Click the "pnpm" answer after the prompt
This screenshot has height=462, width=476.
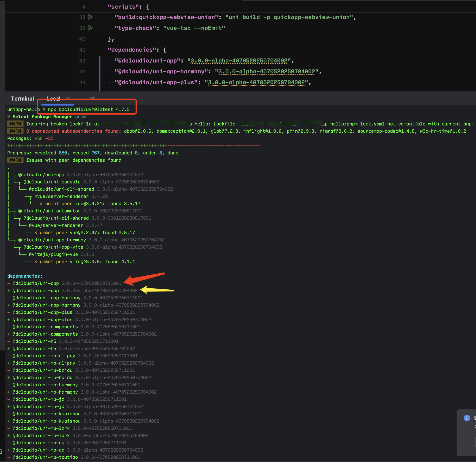(81, 117)
